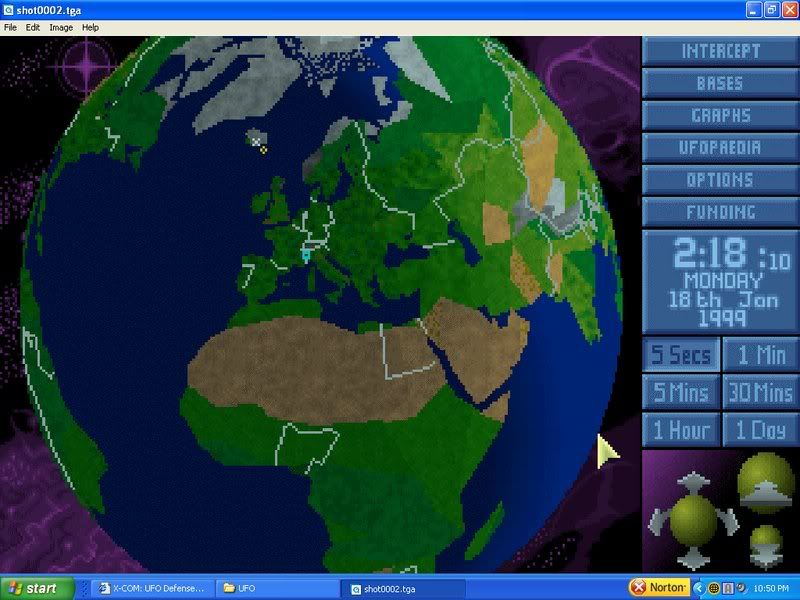Image resolution: width=800 pixels, height=600 pixels.
Task: Click the rotate globe left arrow
Action: (x=658, y=522)
